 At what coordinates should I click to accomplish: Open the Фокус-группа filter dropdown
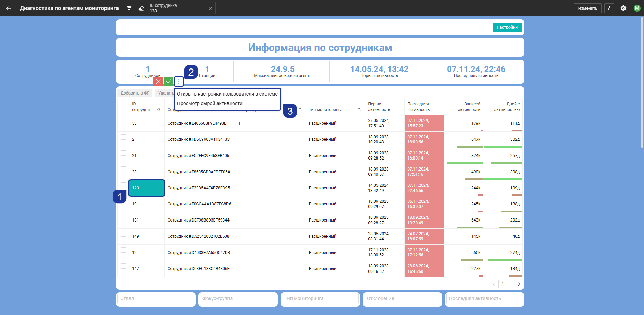pos(238,299)
